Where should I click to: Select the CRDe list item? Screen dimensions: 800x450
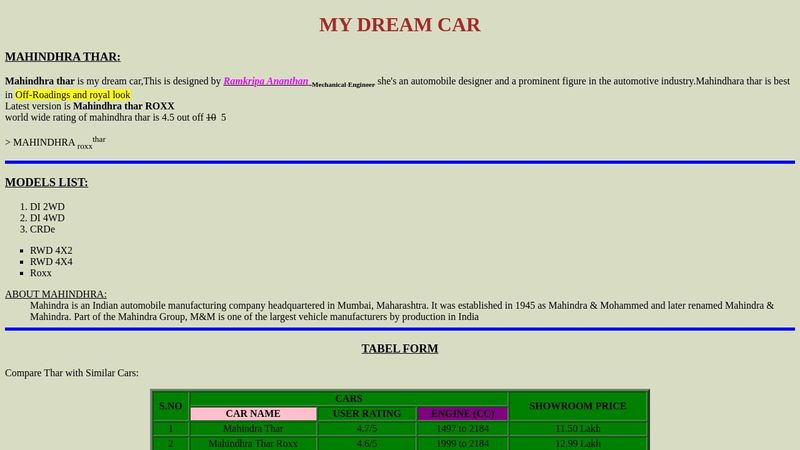click(42, 229)
